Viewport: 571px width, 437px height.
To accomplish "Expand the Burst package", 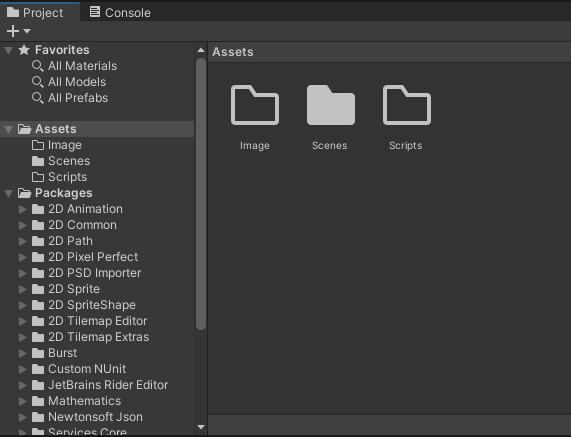I will pyautogui.click(x=23, y=353).
